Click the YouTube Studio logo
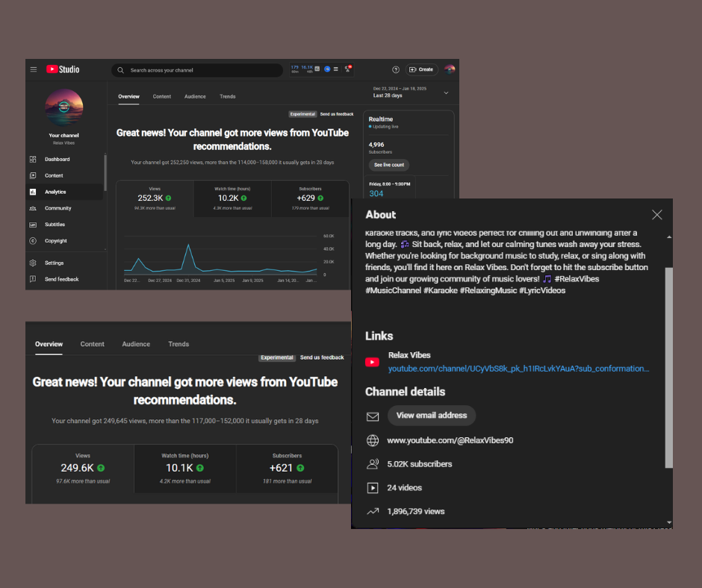Image resolution: width=702 pixels, height=588 pixels. [x=63, y=69]
